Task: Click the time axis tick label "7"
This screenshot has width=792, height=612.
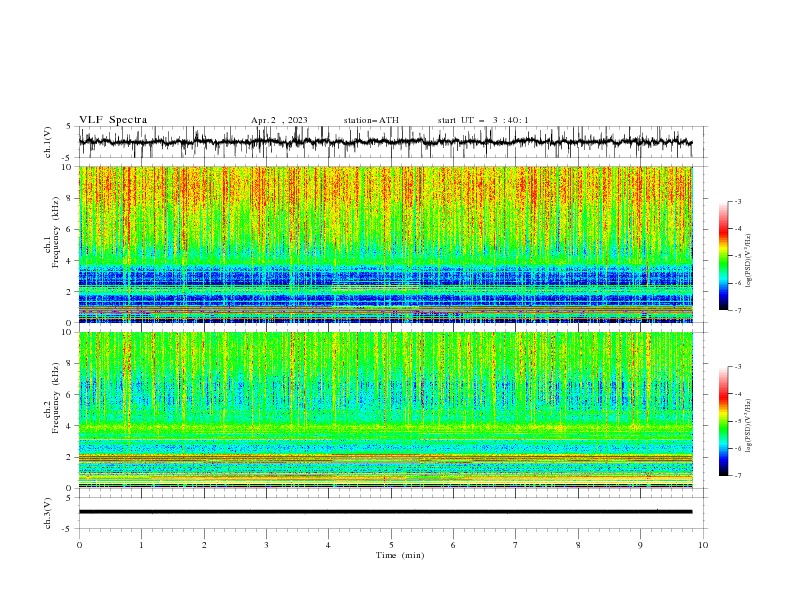Action: tap(516, 545)
